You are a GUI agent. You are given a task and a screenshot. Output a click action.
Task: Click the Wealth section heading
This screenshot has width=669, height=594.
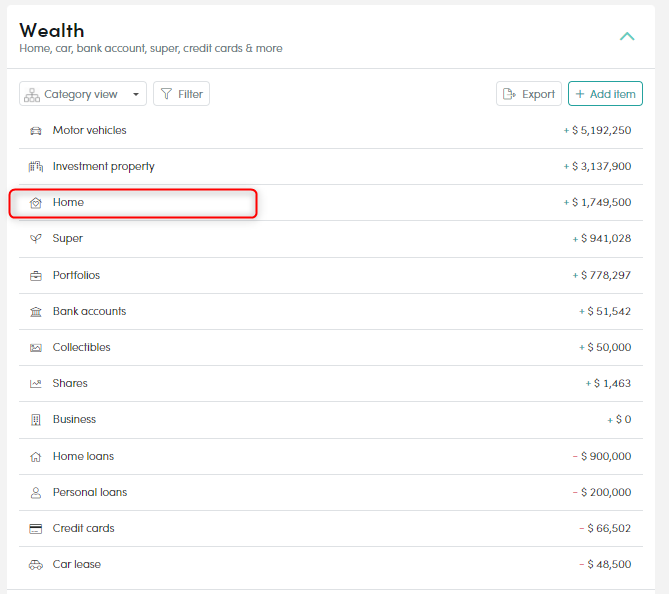[x=52, y=31]
